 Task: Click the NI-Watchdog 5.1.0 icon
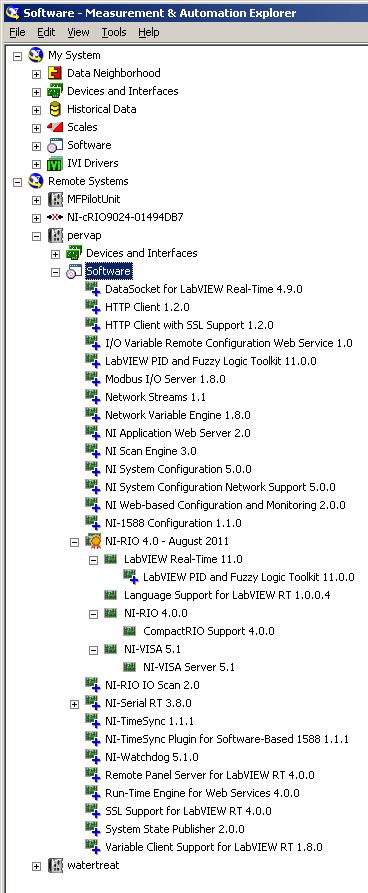point(93,757)
